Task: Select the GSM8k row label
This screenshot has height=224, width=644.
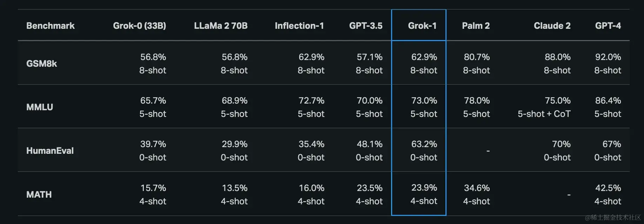Action: pyautogui.click(x=41, y=64)
